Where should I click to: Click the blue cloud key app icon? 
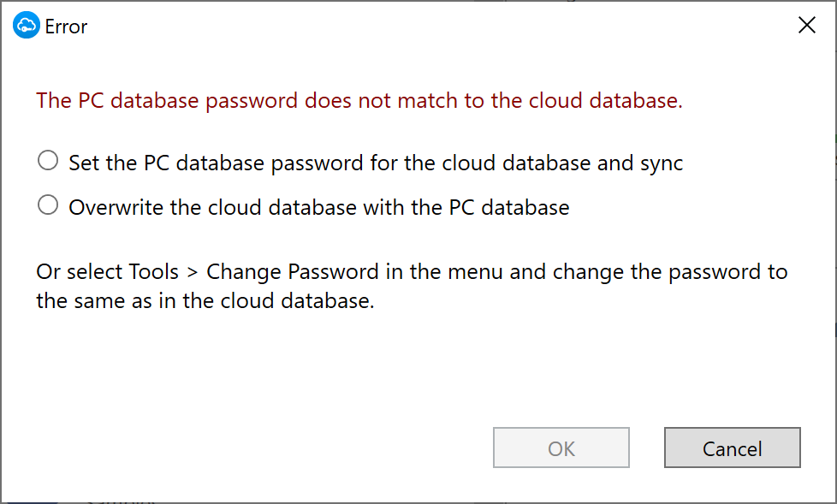click(27, 25)
